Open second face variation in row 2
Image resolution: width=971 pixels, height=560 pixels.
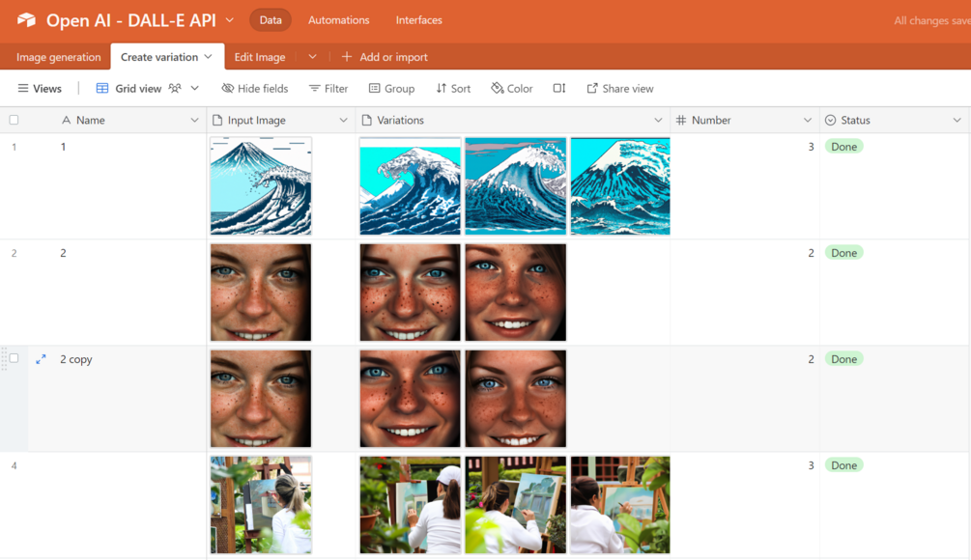(x=515, y=292)
